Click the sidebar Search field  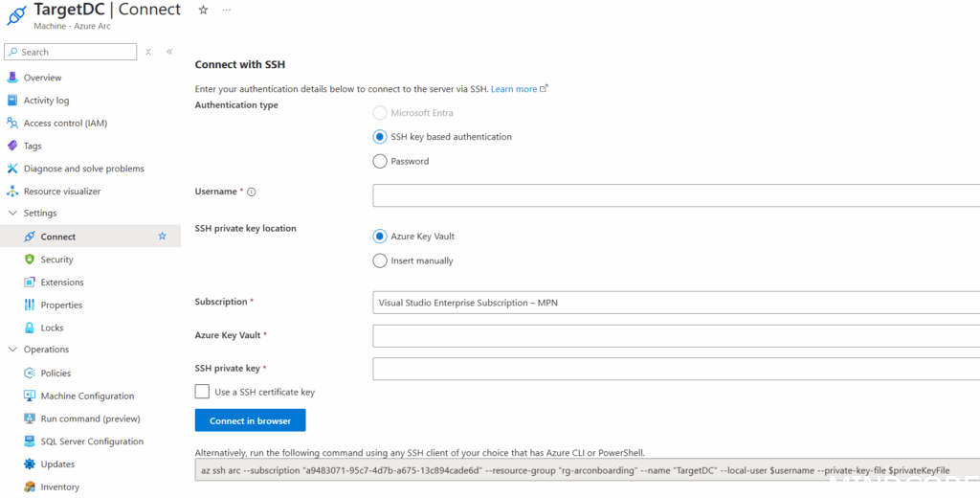tap(70, 52)
